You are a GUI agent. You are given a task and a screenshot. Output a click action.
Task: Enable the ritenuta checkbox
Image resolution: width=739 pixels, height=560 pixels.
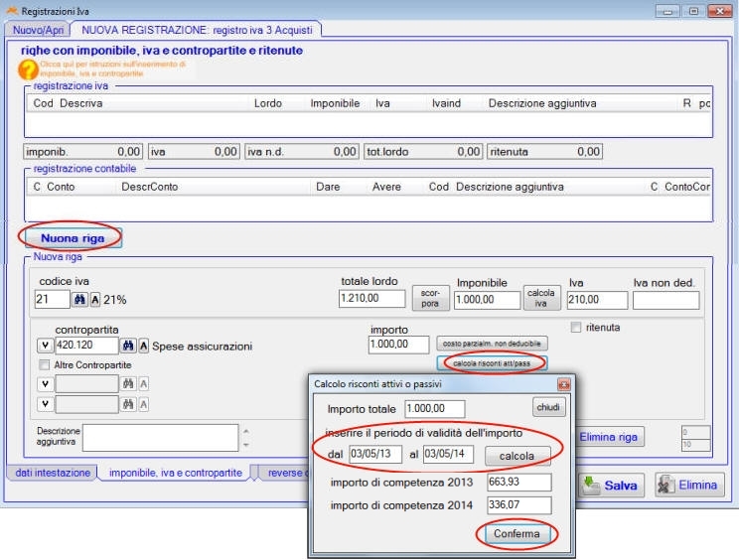575,328
